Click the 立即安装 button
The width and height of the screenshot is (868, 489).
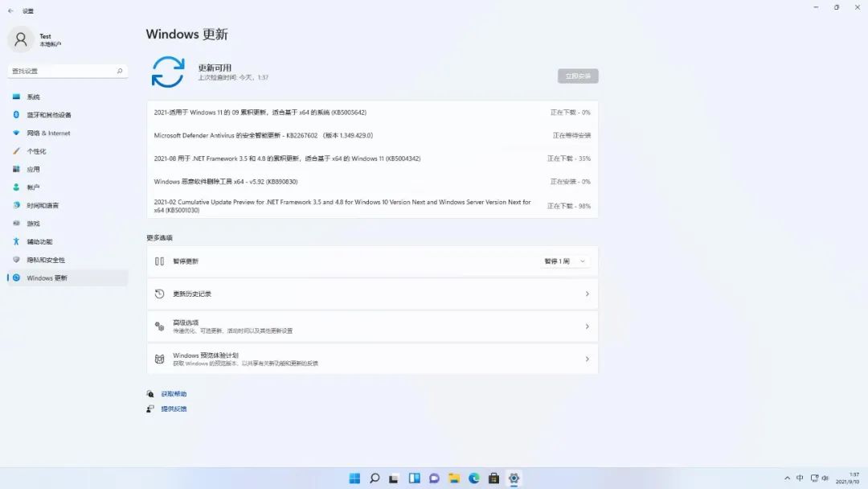pos(578,76)
